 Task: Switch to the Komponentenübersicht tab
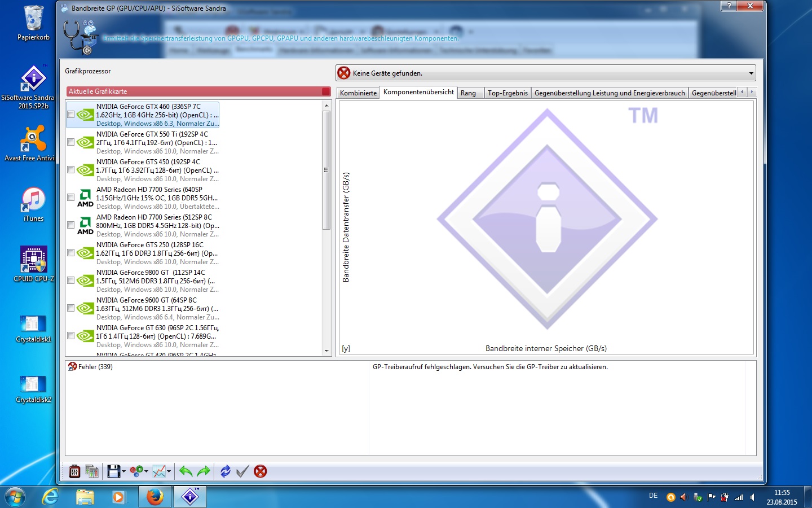[x=418, y=92]
